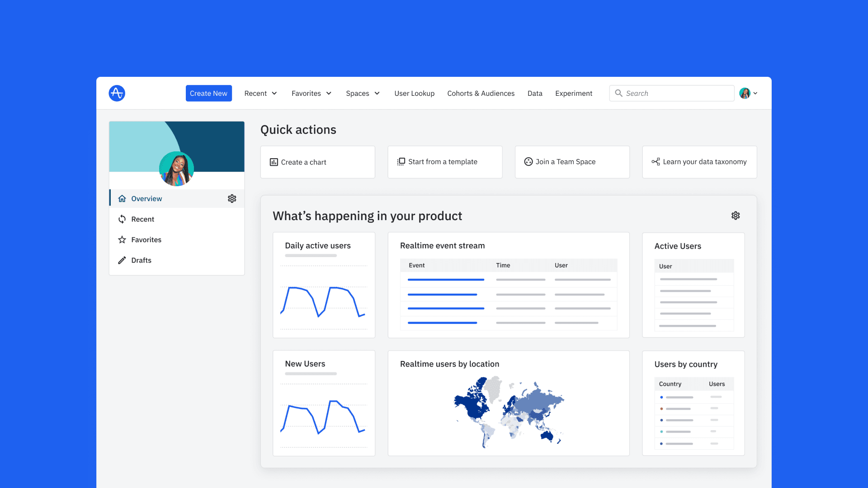Click the Amplitude logo icon
The width and height of the screenshot is (868, 488).
point(117,93)
